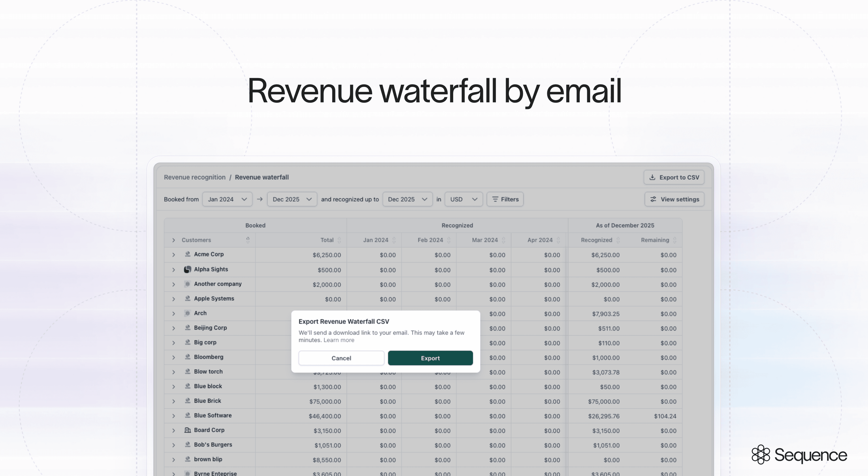Click Export to CSV button
Viewport: 868px width, 476px height.
pos(674,177)
